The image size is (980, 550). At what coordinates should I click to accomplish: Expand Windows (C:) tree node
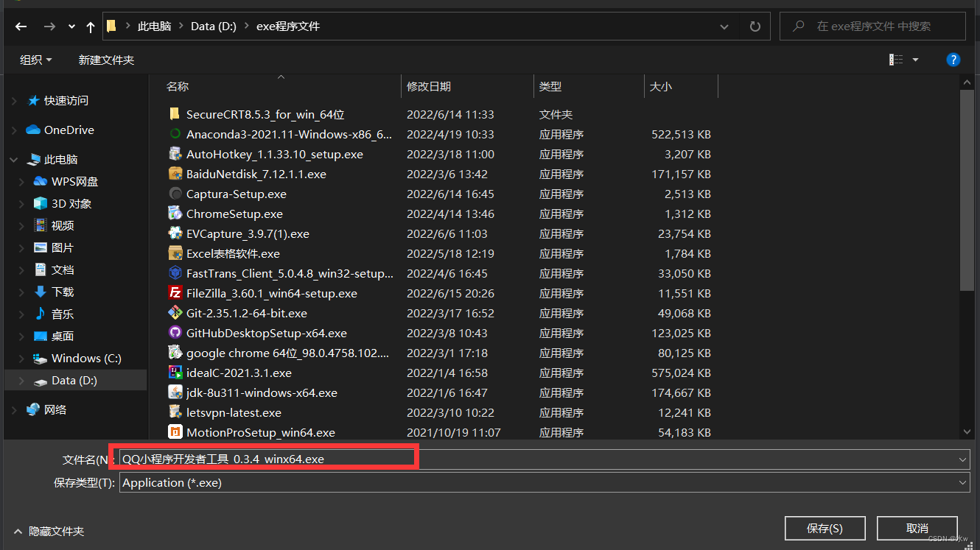pos(21,359)
